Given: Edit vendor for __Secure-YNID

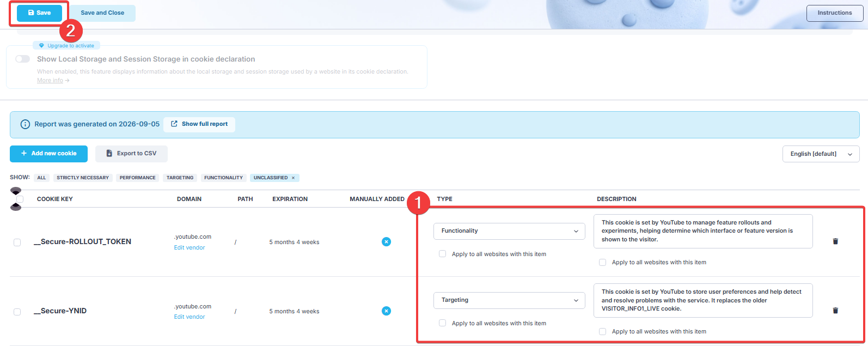Looking at the screenshot, I should coord(190,317).
